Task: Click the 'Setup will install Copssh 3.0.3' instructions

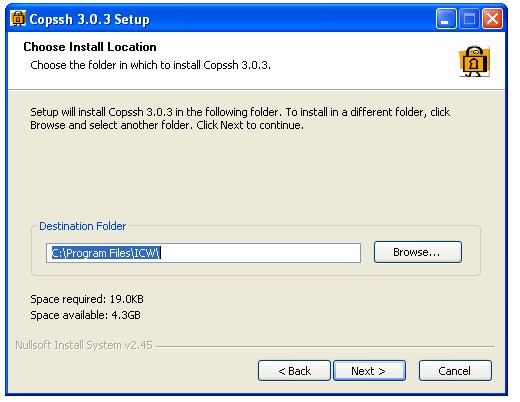Action: [x=240, y=118]
